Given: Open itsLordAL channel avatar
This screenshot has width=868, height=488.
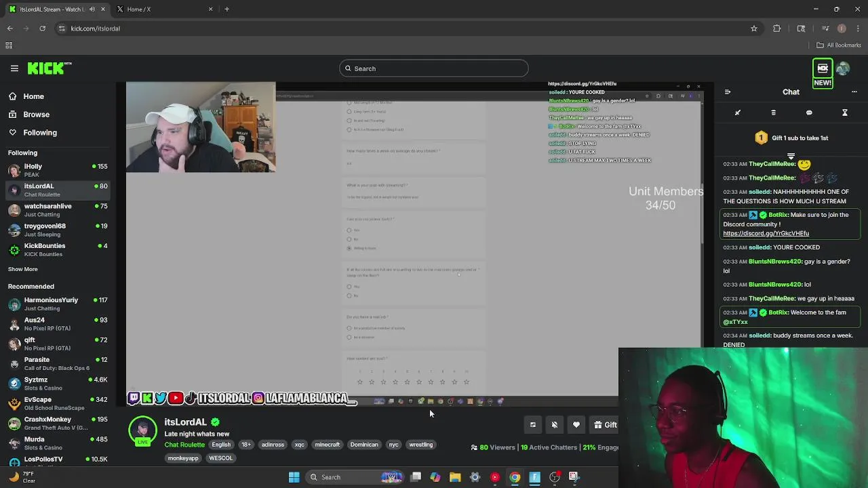Looking at the screenshot, I should (142, 430).
